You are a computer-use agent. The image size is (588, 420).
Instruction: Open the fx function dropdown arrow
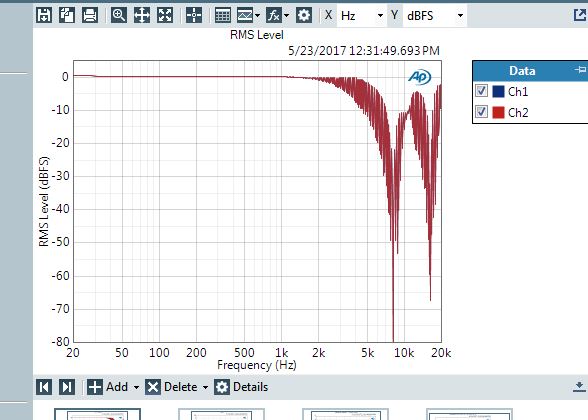point(286,15)
